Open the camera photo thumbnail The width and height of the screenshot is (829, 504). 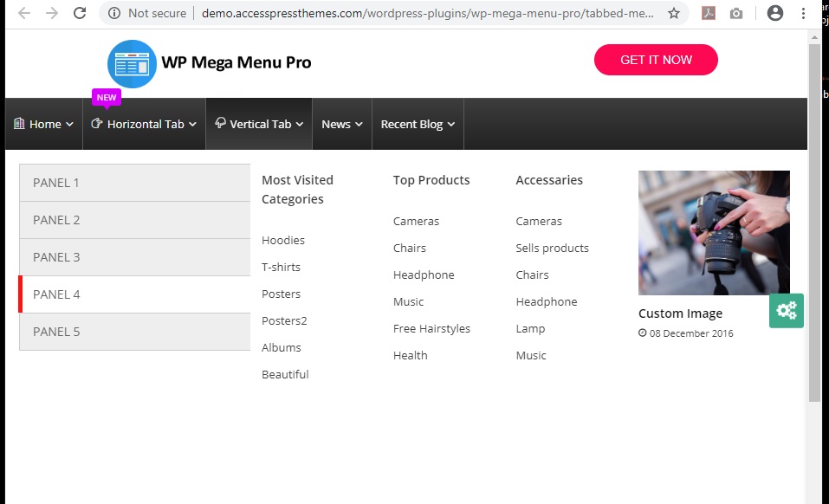click(x=714, y=233)
